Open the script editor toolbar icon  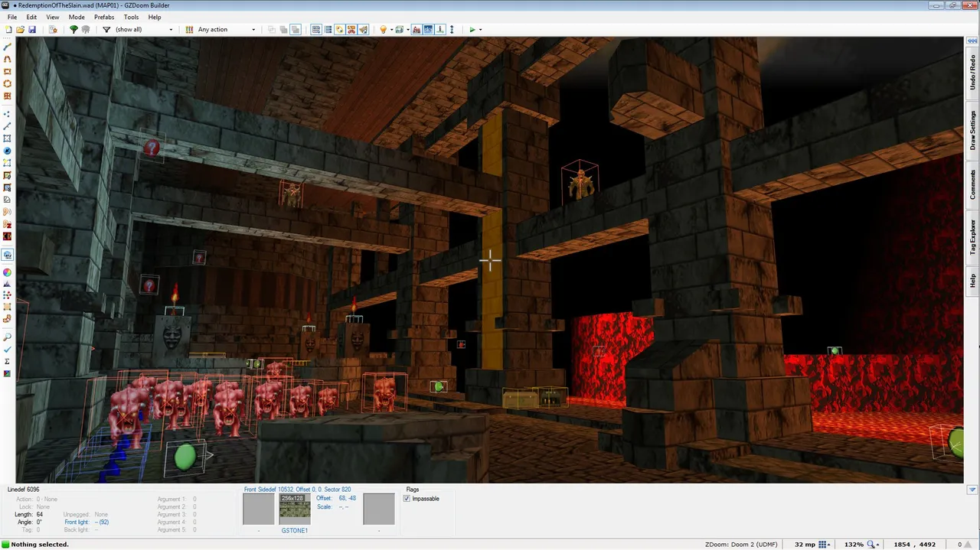pos(53,30)
